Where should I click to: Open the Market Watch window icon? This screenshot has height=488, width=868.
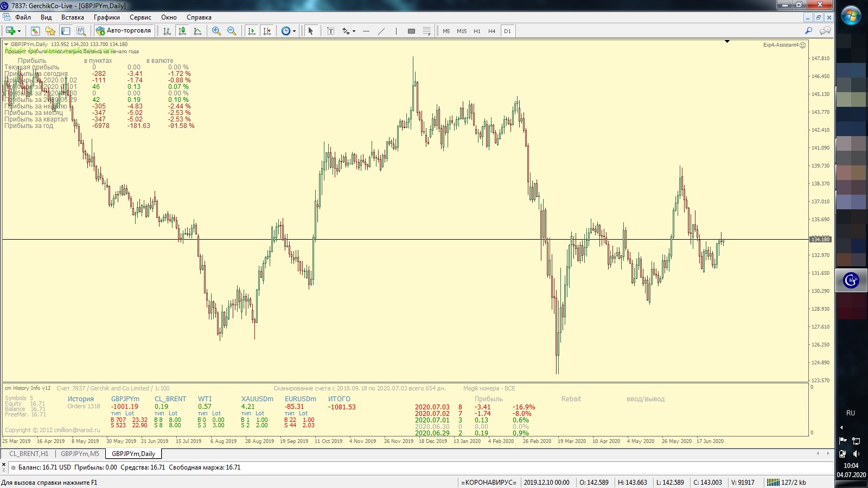click(35, 31)
